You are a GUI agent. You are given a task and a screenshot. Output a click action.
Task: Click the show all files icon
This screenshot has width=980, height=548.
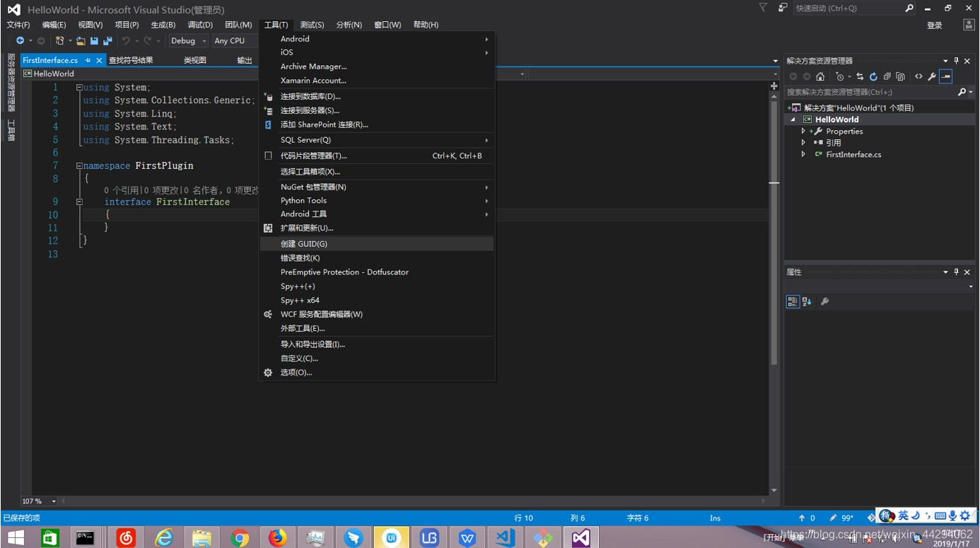(x=900, y=76)
